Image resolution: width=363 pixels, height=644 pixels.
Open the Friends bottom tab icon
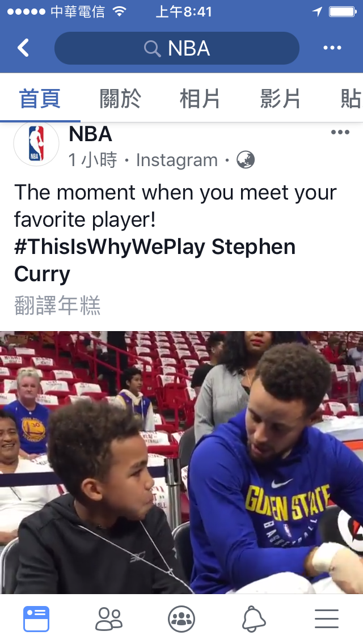(109, 619)
